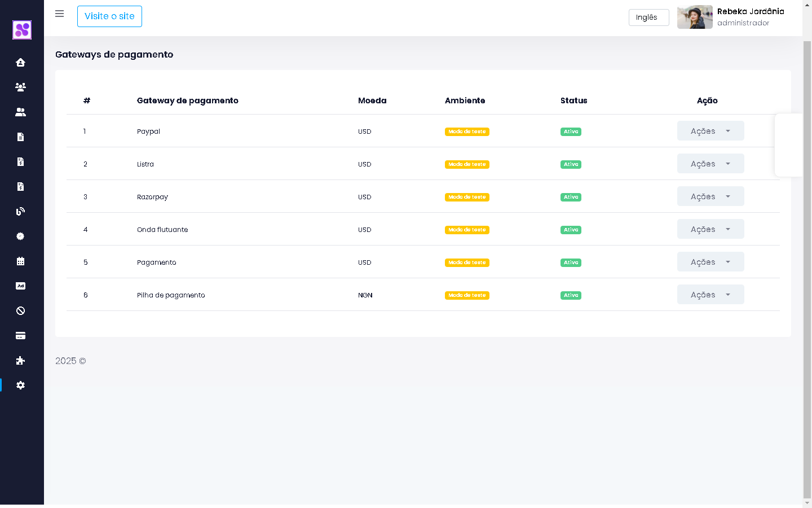812x508 pixels.
Task: Click the purple app logo
Action: [x=22, y=30]
